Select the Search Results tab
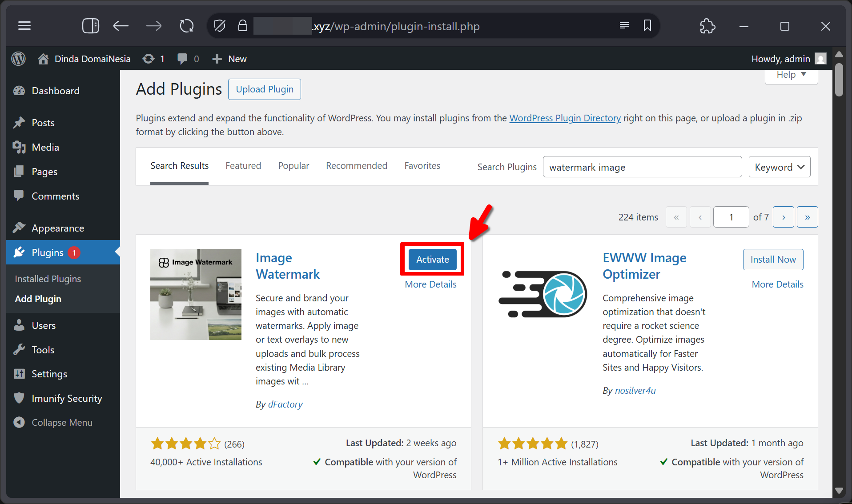The height and width of the screenshot is (504, 852). click(x=179, y=166)
